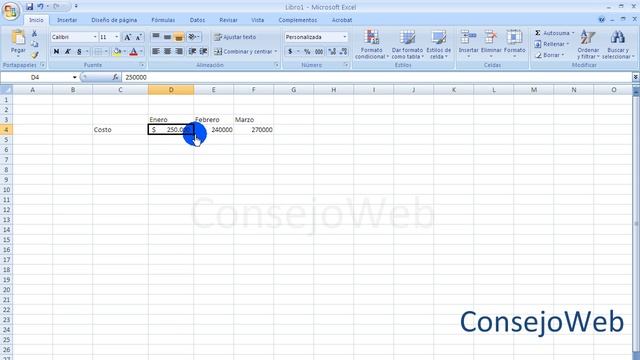Open Combinar y centrar dropdown arrow

(276, 51)
